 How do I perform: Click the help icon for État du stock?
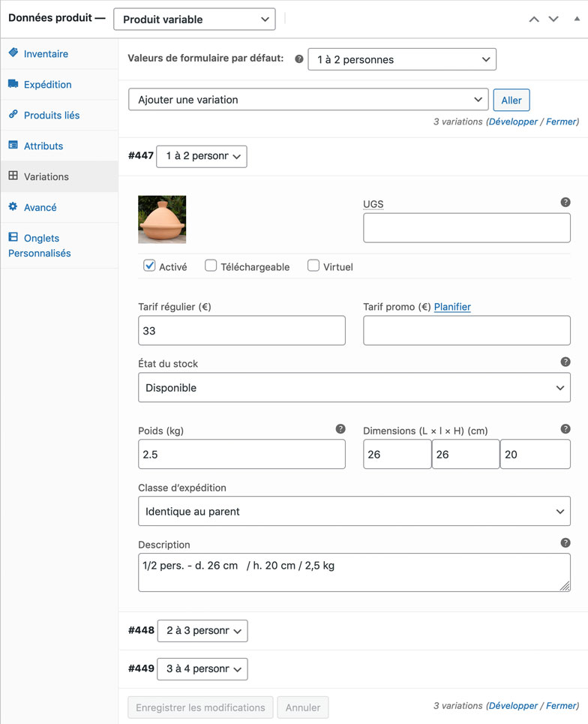(565, 362)
